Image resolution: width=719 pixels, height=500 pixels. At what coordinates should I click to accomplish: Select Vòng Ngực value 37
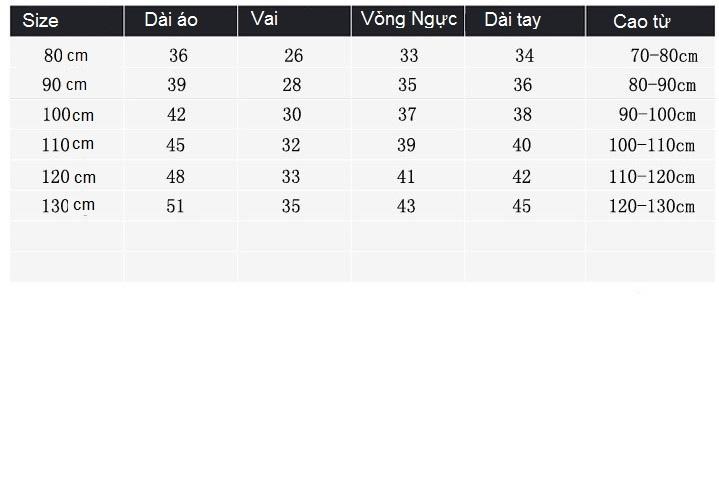pos(407,114)
